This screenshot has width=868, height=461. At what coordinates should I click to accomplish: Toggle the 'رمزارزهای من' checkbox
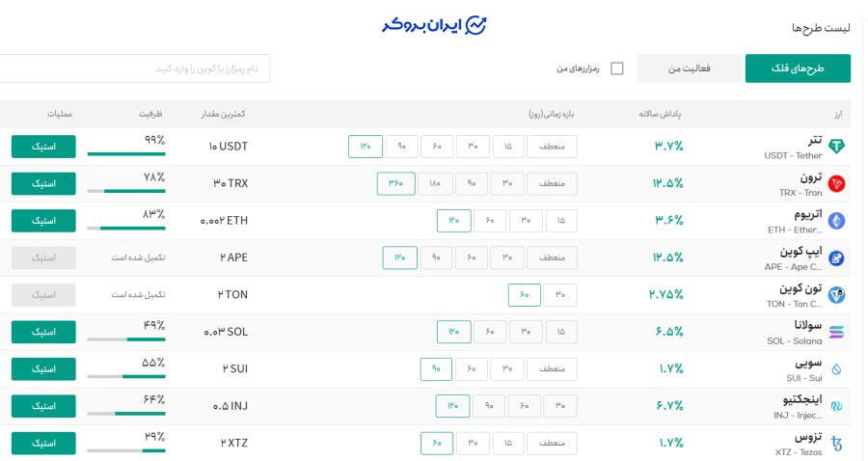[617, 68]
